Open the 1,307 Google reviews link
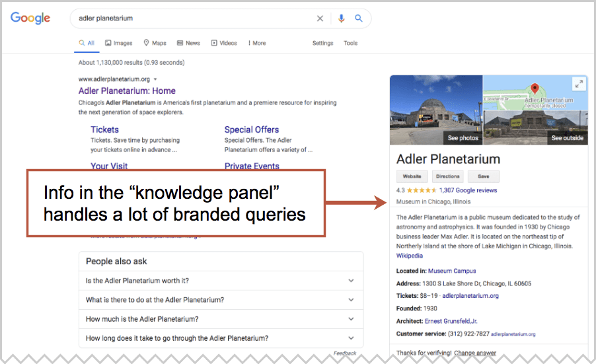 [468, 190]
